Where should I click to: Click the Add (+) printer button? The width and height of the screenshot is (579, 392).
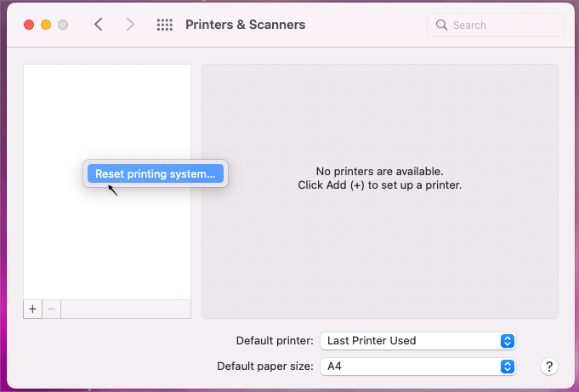click(32, 309)
